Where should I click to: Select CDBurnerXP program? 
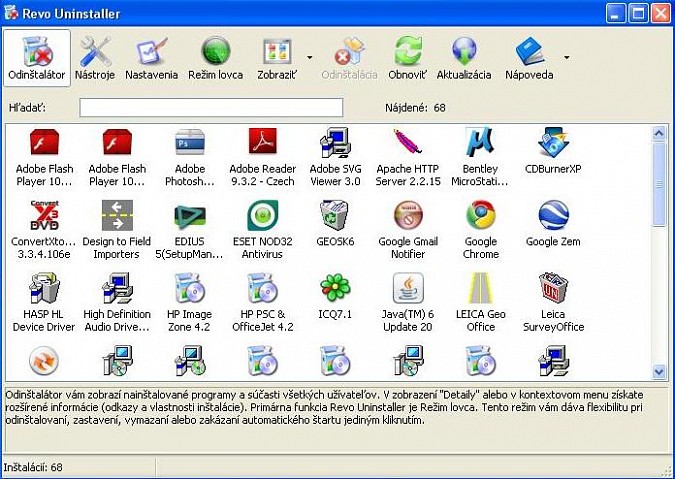pos(553,151)
